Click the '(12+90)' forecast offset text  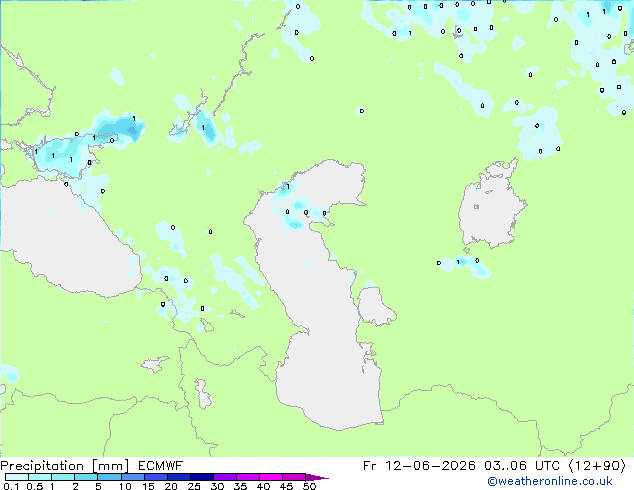point(598,466)
